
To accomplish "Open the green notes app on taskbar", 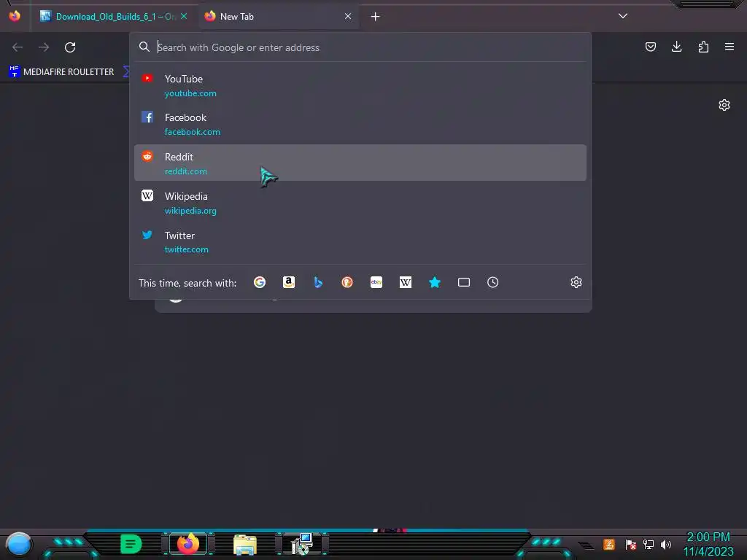I will click(131, 544).
